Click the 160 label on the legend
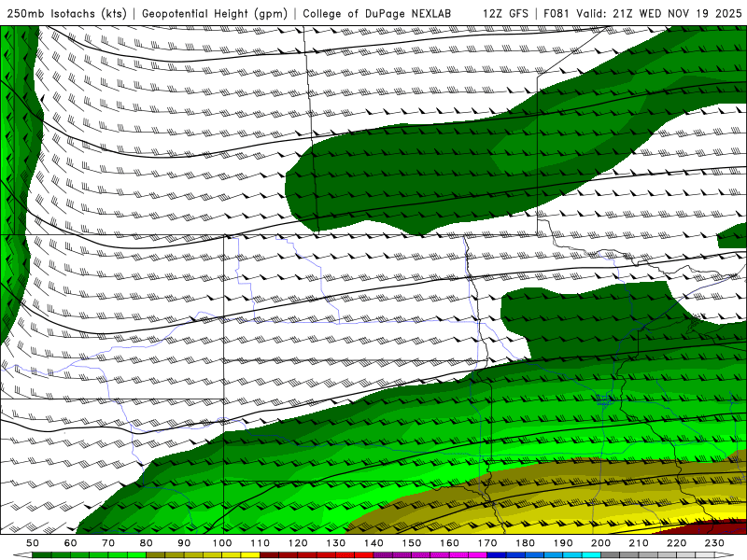The width and height of the screenshot is (747, 560). tap(449, 543)
